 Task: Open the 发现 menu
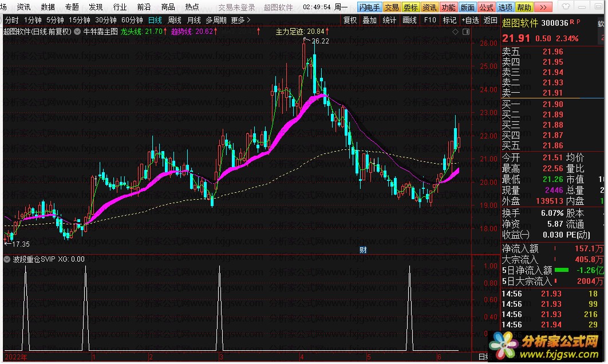click(x=96, y=7)
